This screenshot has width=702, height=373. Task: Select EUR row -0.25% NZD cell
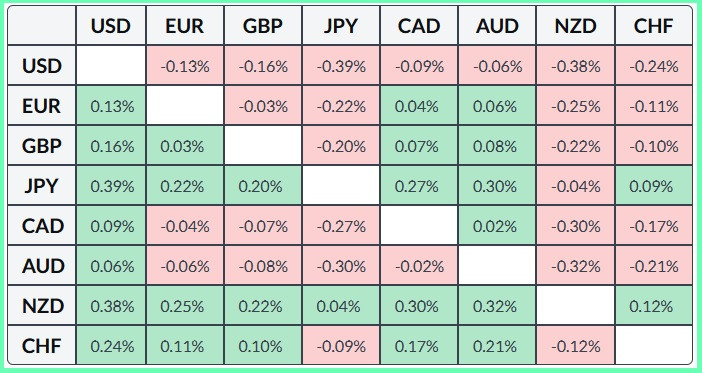pos(576,106)
